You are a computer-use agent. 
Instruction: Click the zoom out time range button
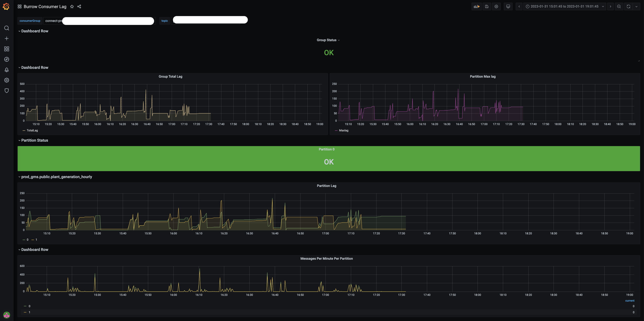[x=619, y=6]
